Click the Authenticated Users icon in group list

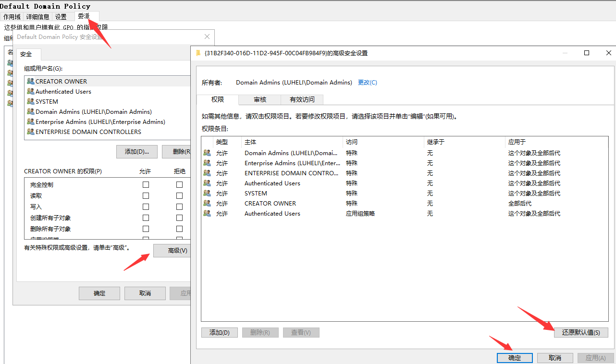[31, 91]
